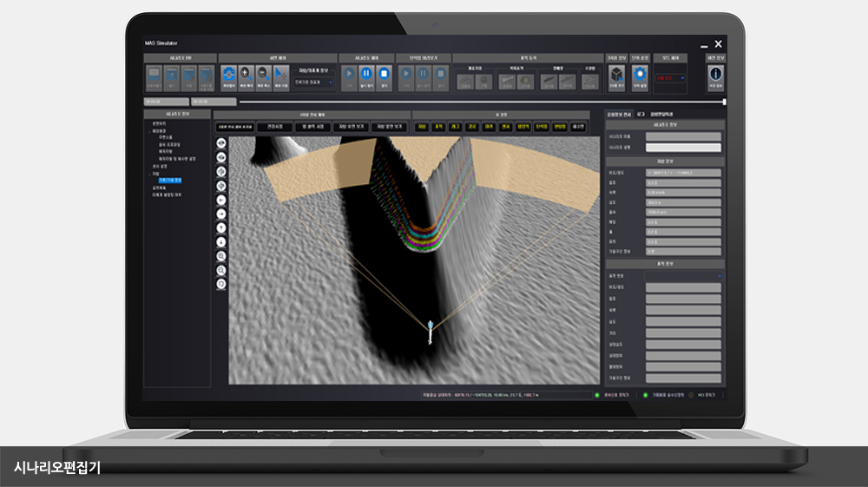This screenshot has width=868, height=487.
Task: Capture the view with the camera screenshot icon
Action: (x=228, y=76)
